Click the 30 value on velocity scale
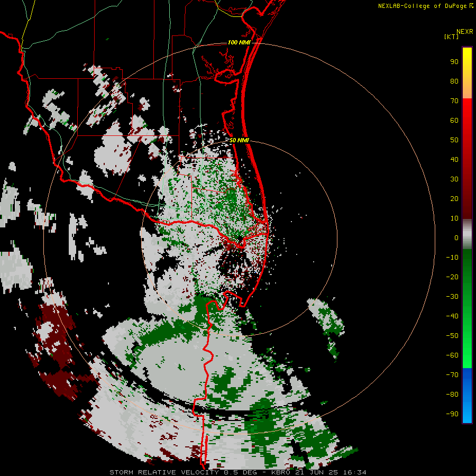Image resolution: width=476 pixels, height=476 pixels. click(454, 179)
